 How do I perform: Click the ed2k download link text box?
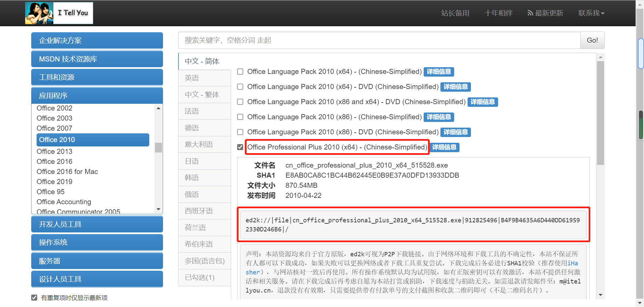(413, 225)
